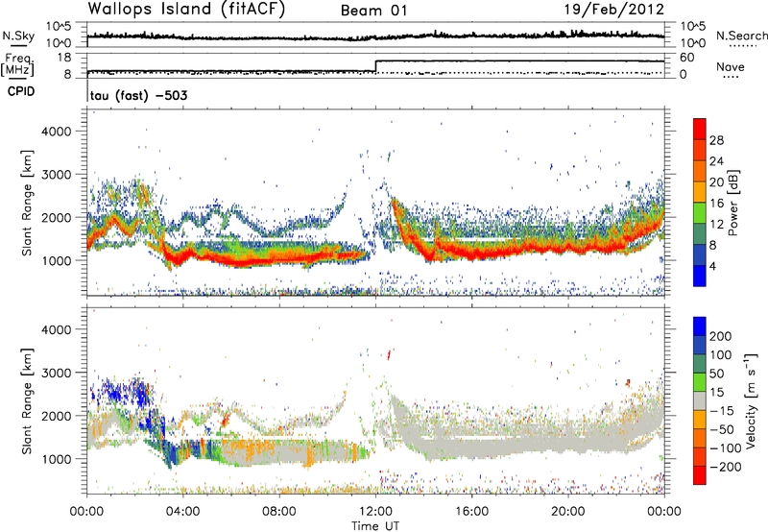Screen dimensions: 768x532
Task: Click the velocity panel 'Slant Range [km]' label
Action: click(27, 400)
